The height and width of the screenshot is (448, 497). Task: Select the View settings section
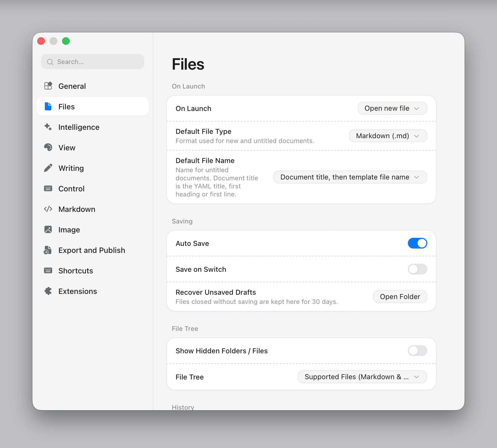[93, 148]
